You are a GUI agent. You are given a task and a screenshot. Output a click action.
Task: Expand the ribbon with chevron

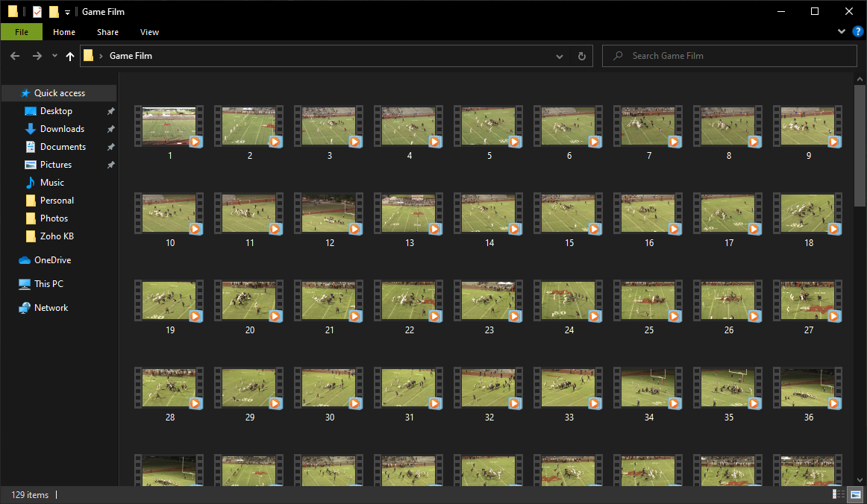(x=842, y=31)
